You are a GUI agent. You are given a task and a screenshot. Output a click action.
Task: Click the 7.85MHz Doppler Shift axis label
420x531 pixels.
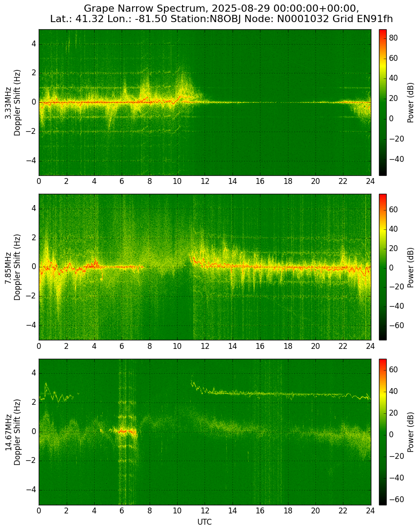13,267
